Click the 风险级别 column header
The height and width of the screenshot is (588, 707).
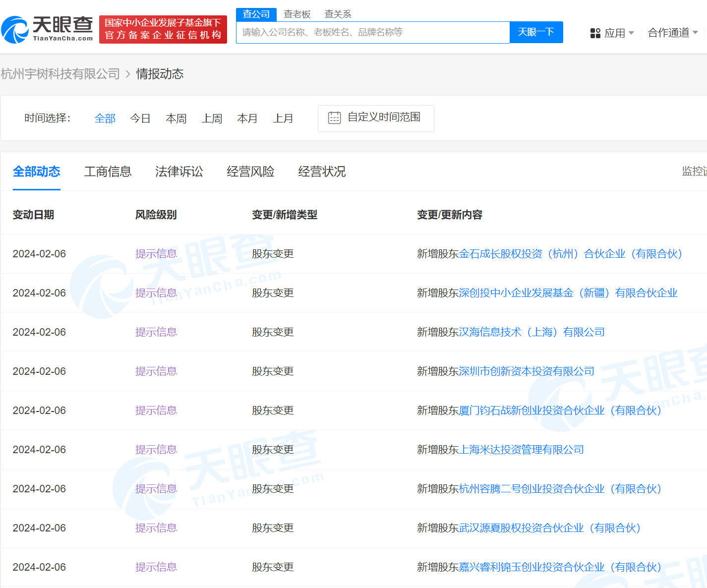156,215
